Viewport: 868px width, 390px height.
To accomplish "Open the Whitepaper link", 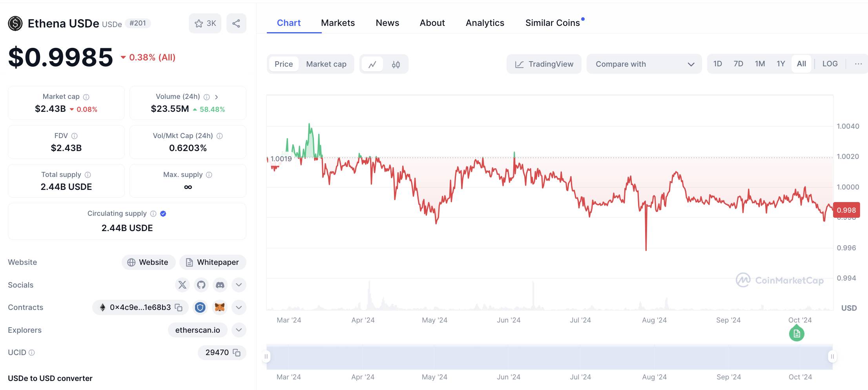I will click(x=213, y=262).
